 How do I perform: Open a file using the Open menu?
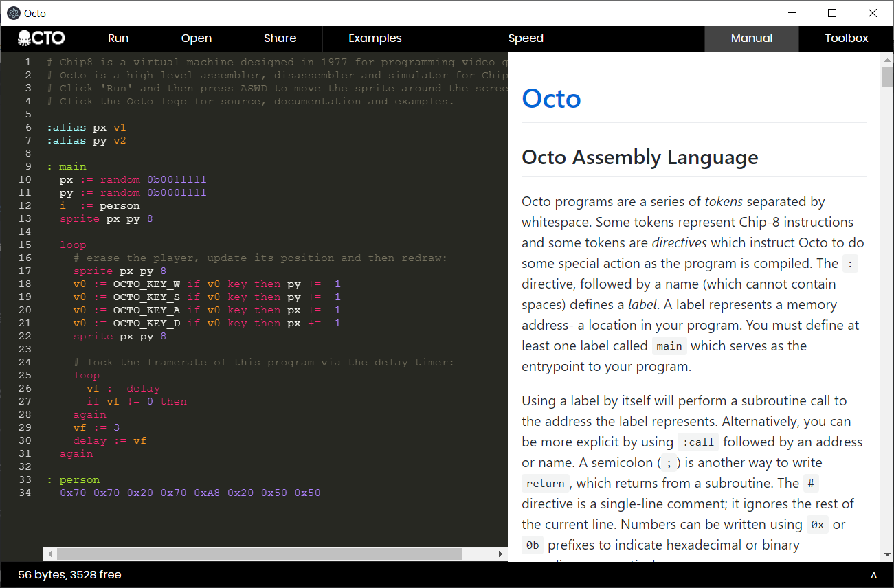point(197,38)
